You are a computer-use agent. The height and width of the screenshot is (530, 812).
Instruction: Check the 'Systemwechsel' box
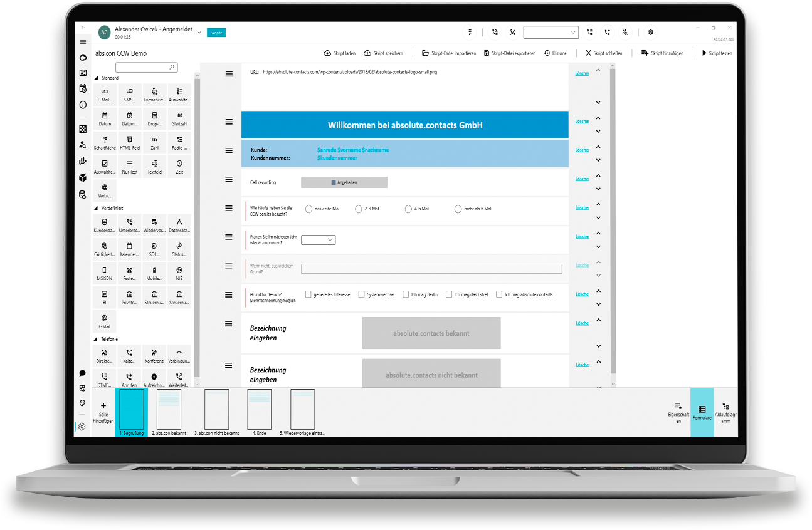pos(362,294)
